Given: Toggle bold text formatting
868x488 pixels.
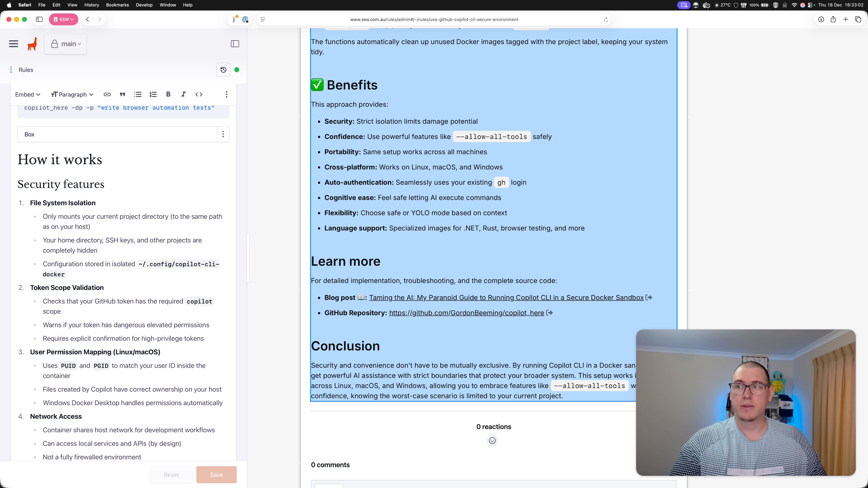Looking at the screenshot, I should (x=168, y=95).
